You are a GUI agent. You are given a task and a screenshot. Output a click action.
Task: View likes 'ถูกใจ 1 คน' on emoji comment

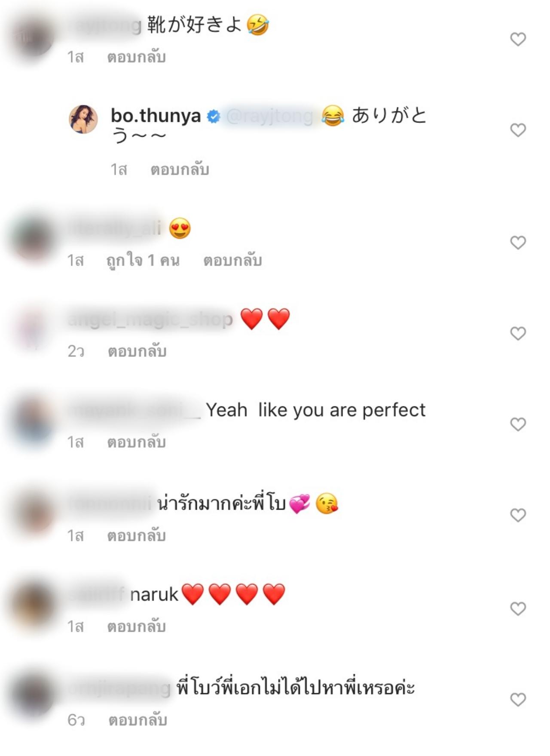[x=143, y=261]
